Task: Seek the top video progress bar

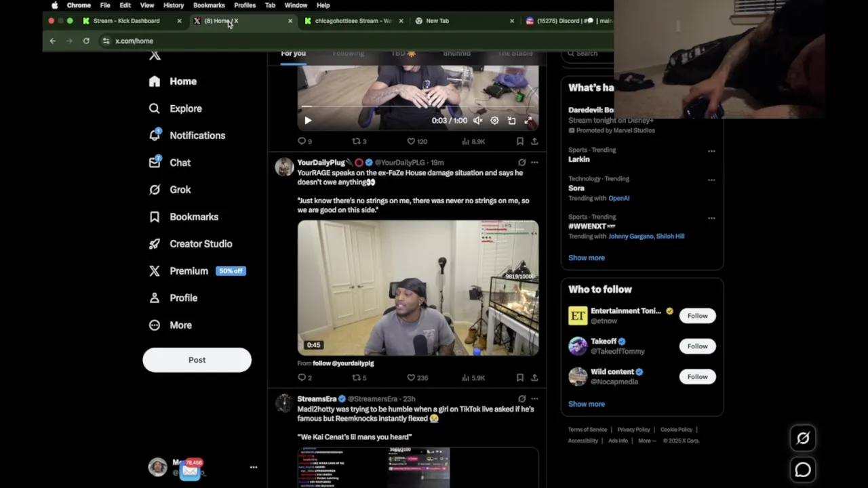Action: coord(418,106)
